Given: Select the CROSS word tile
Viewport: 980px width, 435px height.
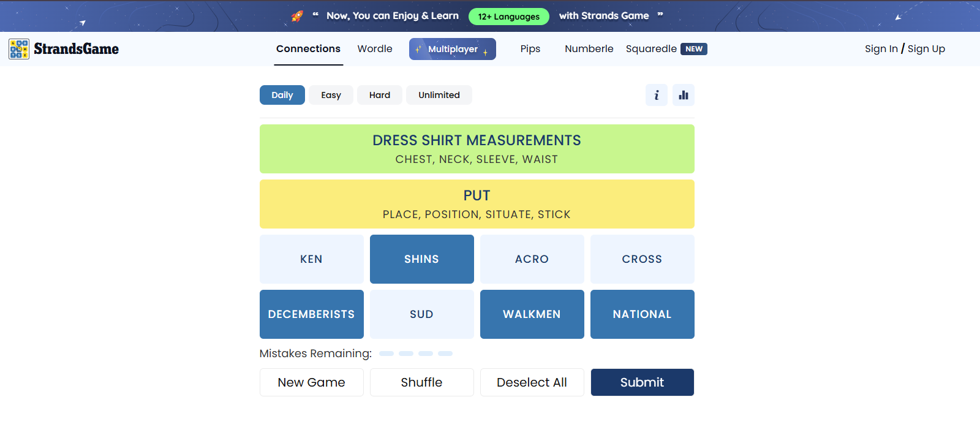Looking at the screenshot, I should pyautogui.click(x=643, y=259).
